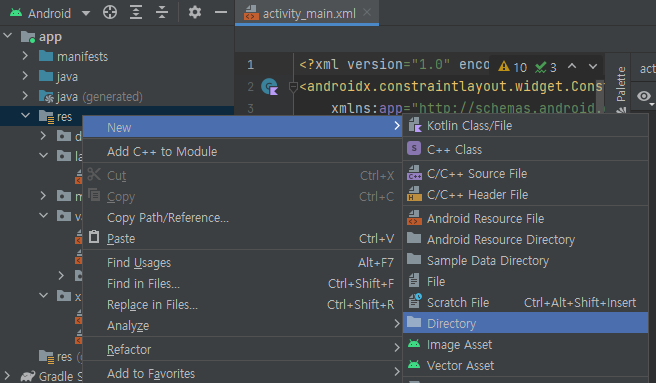Screen dimensions: 656x383
Task: Choose Add C++ to Module
Action: point(242,152)
